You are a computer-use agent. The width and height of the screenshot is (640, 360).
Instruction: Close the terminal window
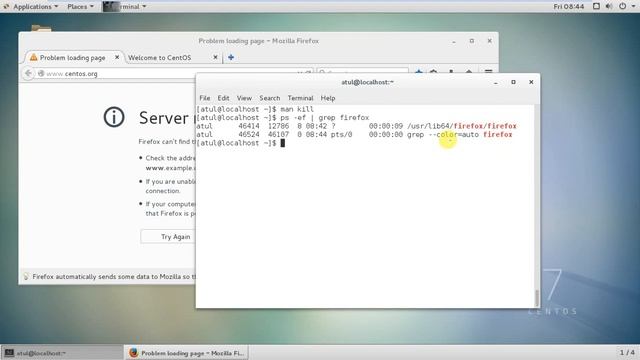pyautogui.click(x=531, y=82)
